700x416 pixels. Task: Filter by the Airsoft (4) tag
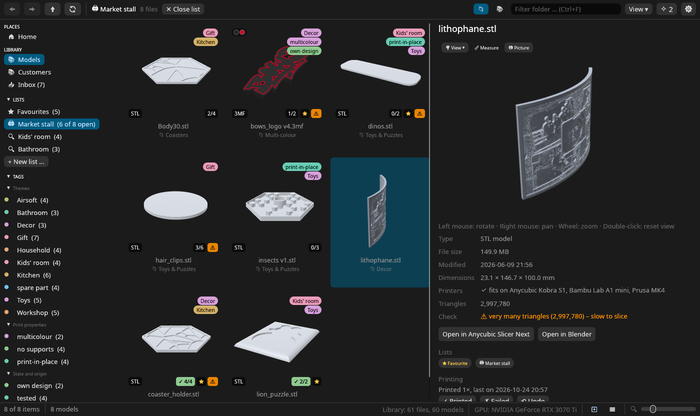[32, 200]
